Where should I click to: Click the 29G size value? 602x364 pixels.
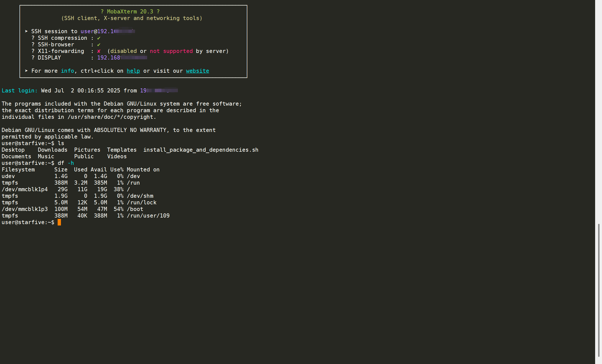(63, 189)
